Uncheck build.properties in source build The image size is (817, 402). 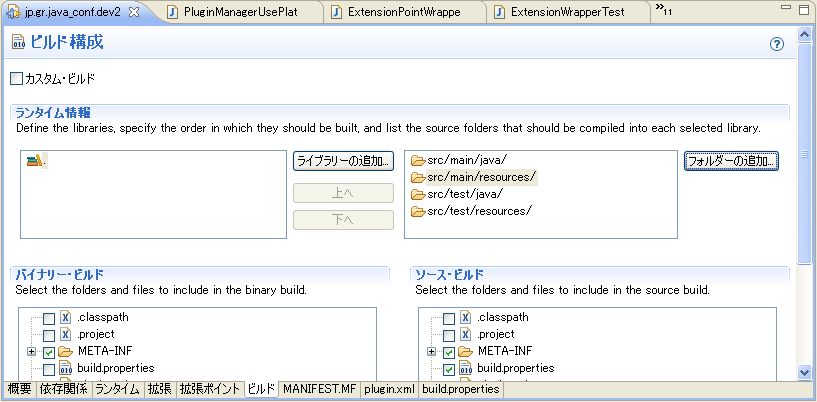[449, 370]
